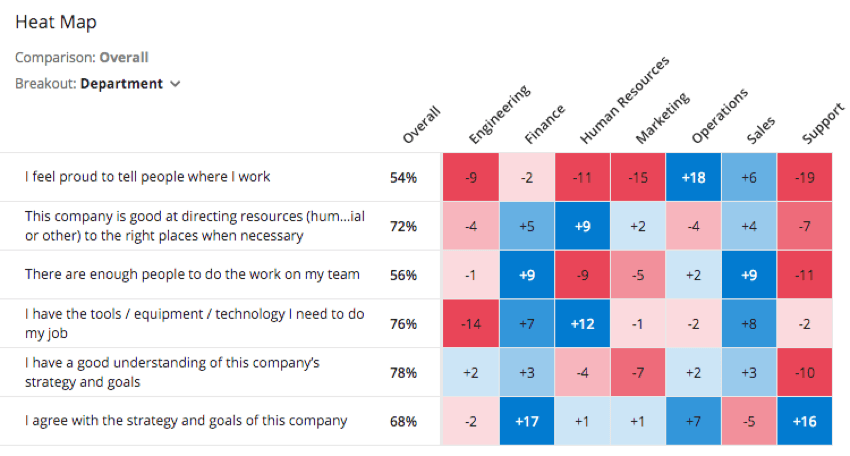Viewport: 850px width, 456px height.
Task: Click the 76% overall score
Action: point(403,324)
